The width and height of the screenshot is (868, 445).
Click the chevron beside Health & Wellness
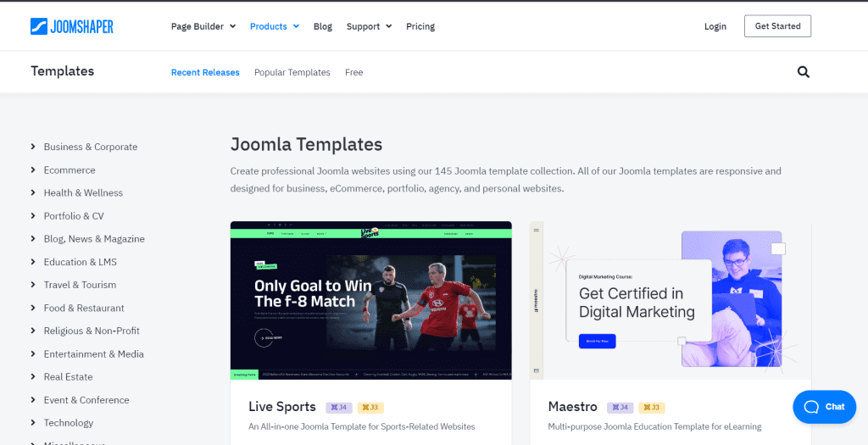pyautogui.click(x=33, y=192)
